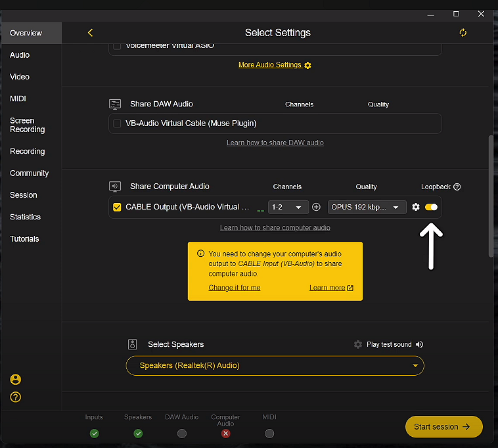498x448 pixels.
Task: Click the Speakers green check status
Action: [x=138, y=434]
